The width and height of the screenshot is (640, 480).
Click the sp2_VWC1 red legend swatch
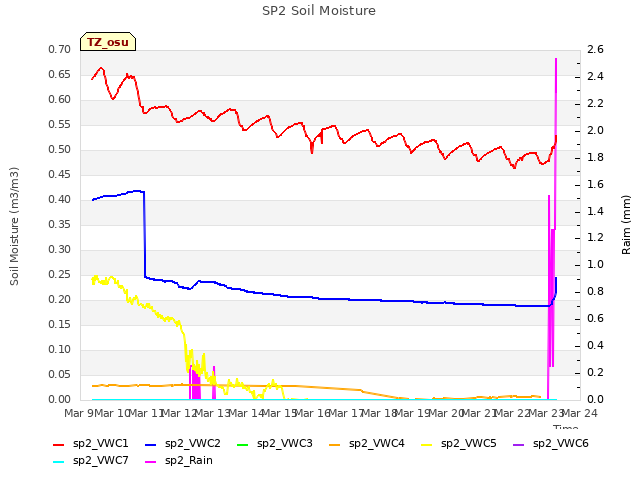[59, 444]
